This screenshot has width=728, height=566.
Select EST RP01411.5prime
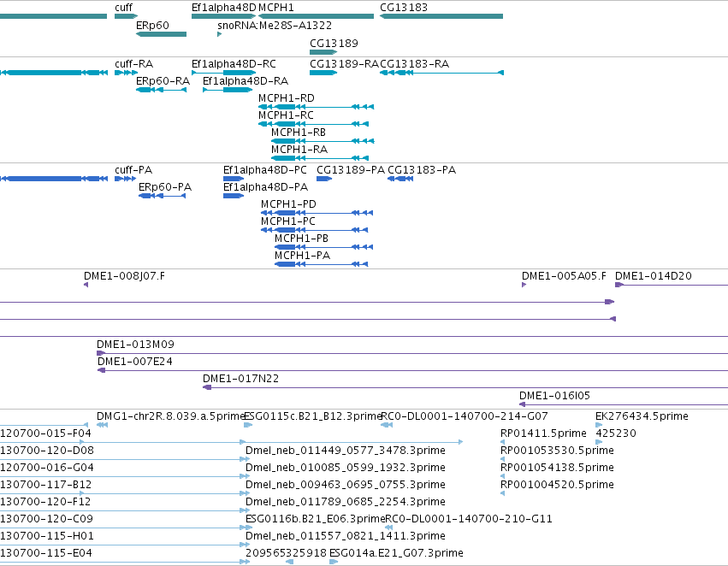click(543, 433)
